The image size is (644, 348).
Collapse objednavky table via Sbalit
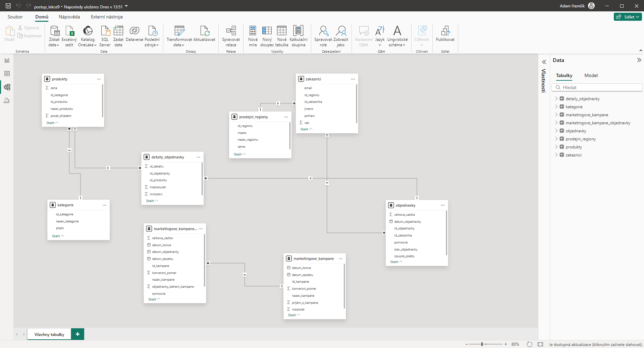click(x=396, y=262)
